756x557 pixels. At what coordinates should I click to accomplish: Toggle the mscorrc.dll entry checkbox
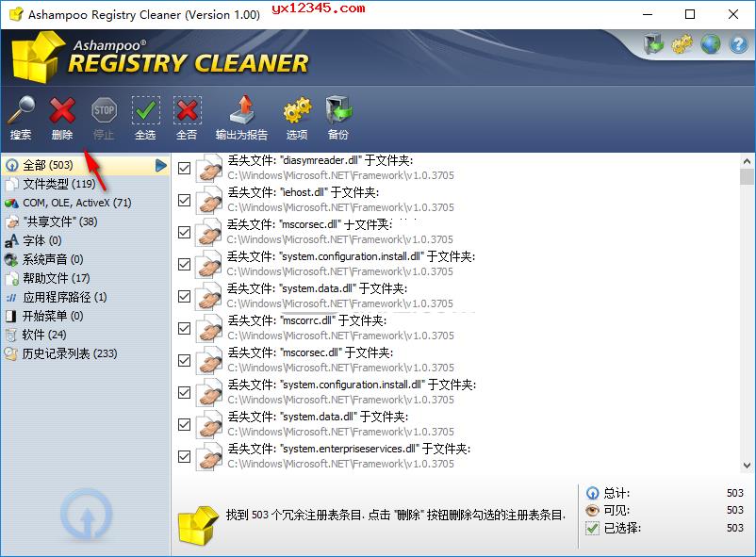[184, 328]
